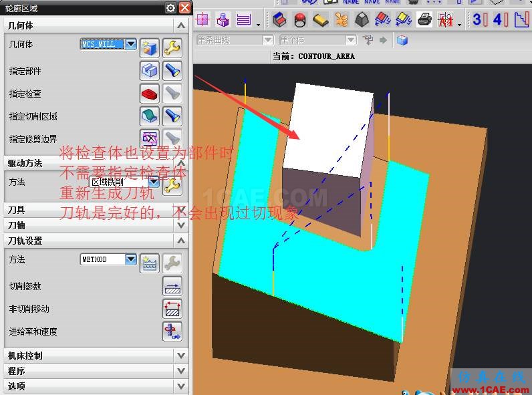Click yellow bar toolbar icon
532x395 pixels.
pyautogui.click(x=320, y=19)
